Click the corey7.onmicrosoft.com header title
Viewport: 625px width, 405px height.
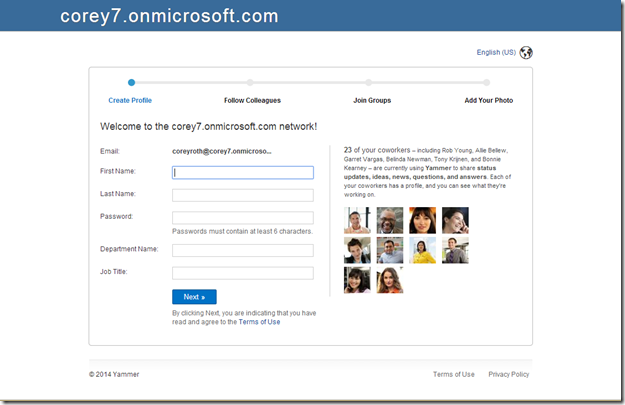pyautogui.click(x=169, y=16)
